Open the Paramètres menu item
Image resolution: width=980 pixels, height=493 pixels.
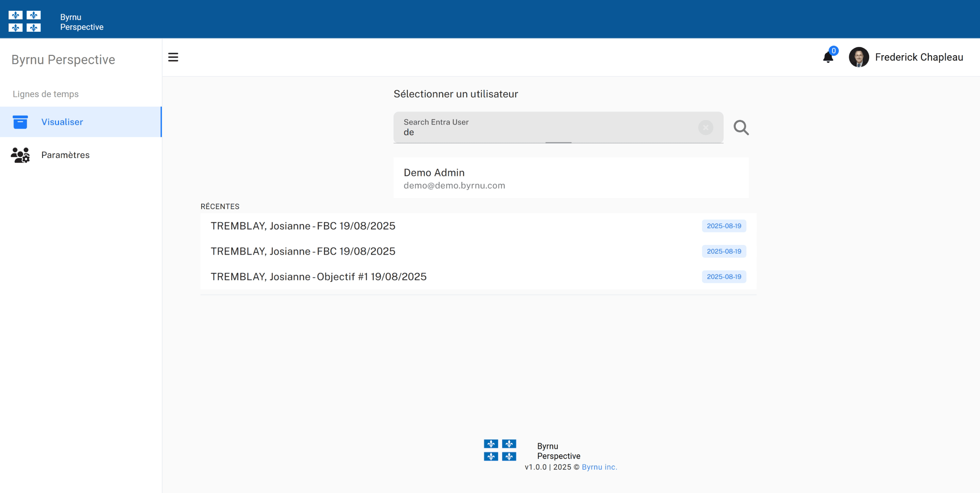[x=66, y=155]
